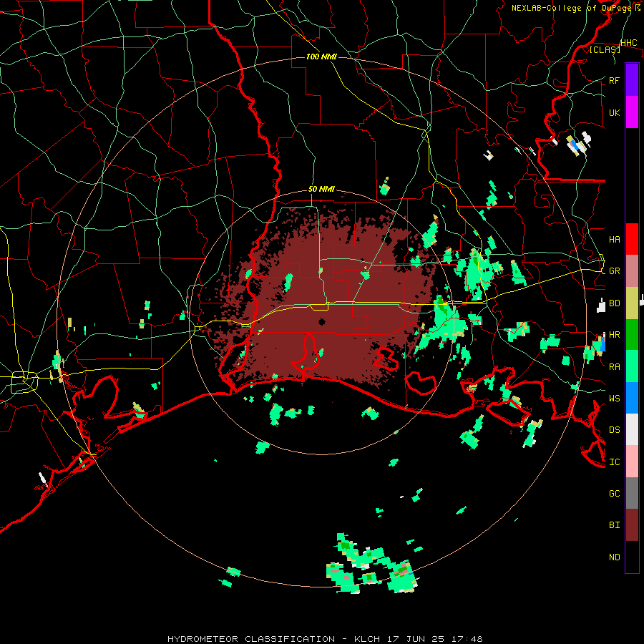Image resolution: width=644 pixels, height=644 pixels.
Task: Click the GR legend label
Action: click(614, 271)
